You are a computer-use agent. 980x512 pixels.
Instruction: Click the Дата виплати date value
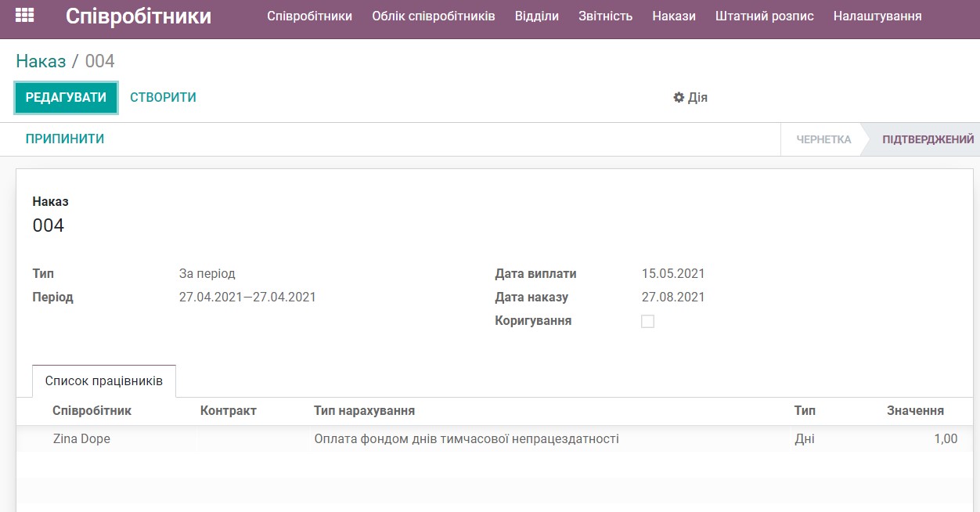click(674, 273)
